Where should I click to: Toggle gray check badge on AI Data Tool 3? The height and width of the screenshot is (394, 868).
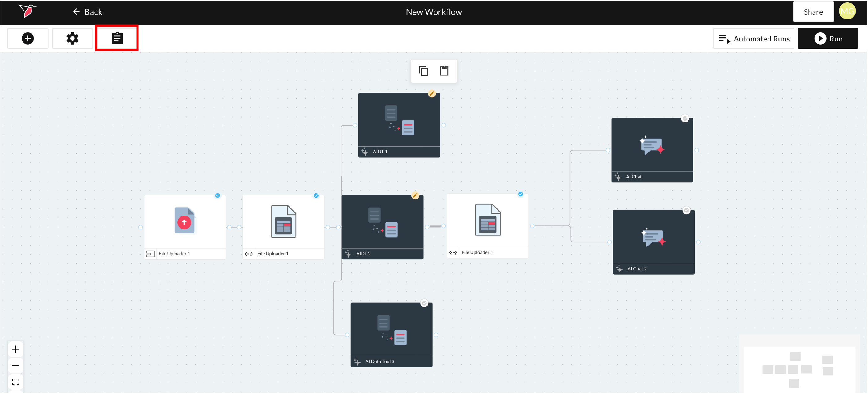point(424,303)
